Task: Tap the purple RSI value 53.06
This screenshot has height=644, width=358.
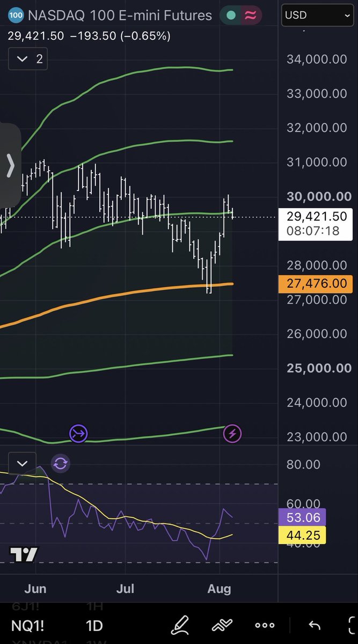Action: point(302,518)
